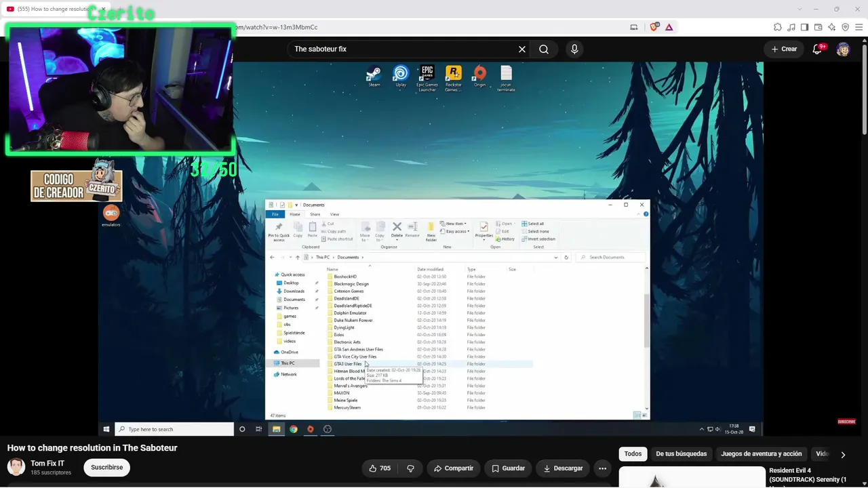Image resolution: width=868 pixels, height=488 pixels.
Task: Open the Brave Wallet icon
Action: [x=818, y=27]
